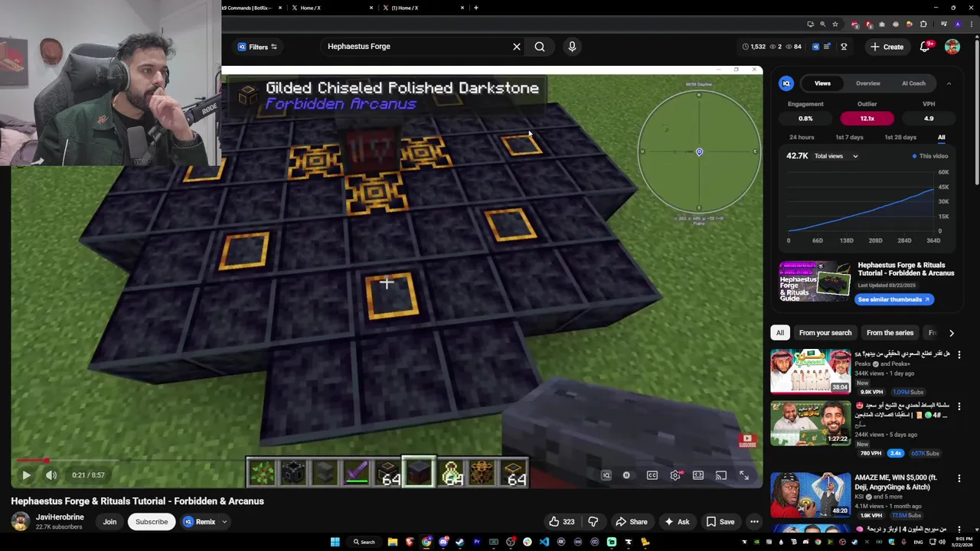
Task: Click the Create button
Action: click(x=887, y=47)
